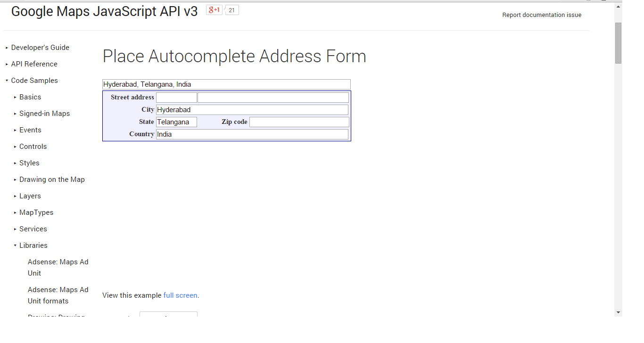
Task: Click the Report documentation issue link
Action: (542, 15)
